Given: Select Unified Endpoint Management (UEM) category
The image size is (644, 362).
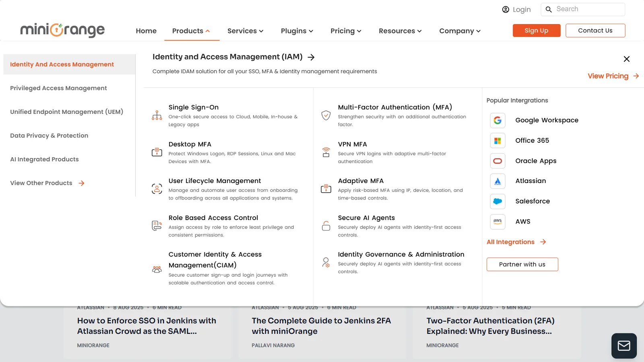Looking at the screenshot, I should pos(66,112).
